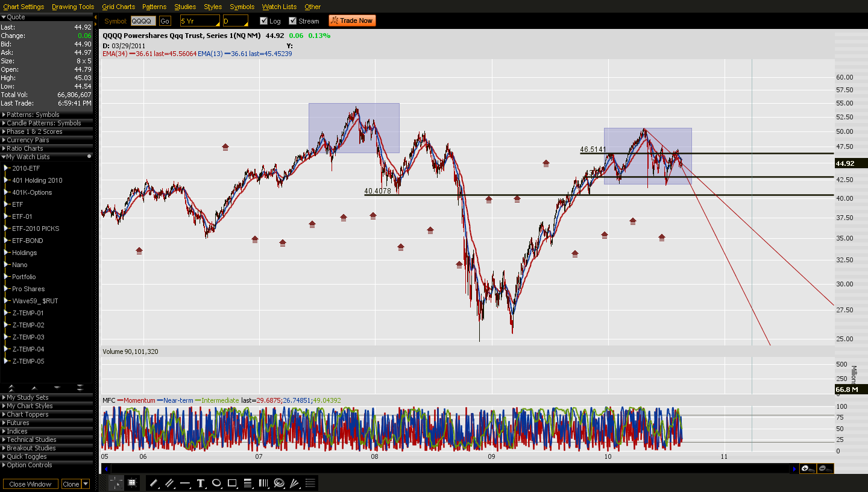Open the Drawing Tools menu
This screenshot has height=492, width=868.
tap(72, 7)
